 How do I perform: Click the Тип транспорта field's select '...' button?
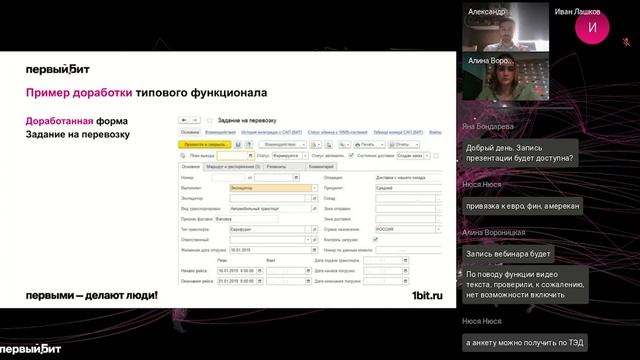click(x=308, y=229)
